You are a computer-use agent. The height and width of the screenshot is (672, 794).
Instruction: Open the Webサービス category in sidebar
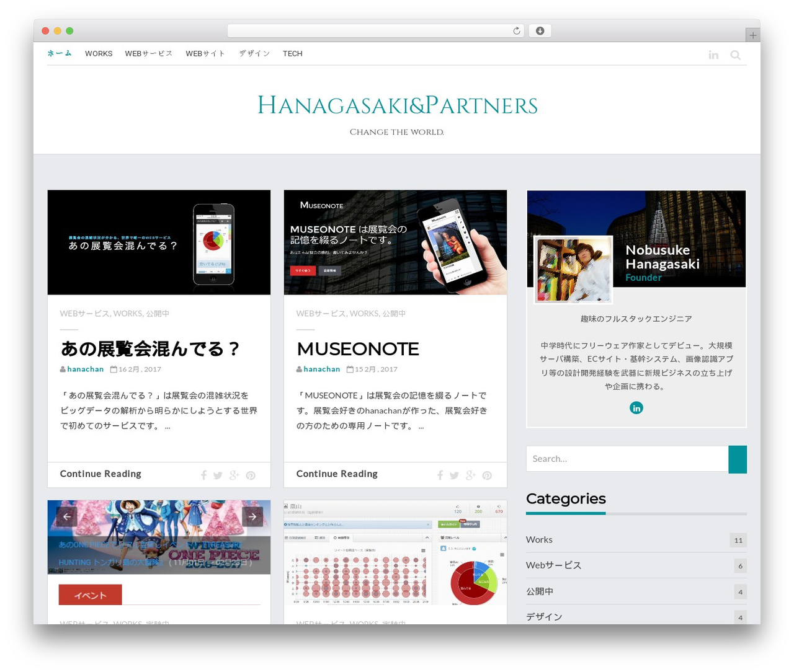tap(554, 565)
